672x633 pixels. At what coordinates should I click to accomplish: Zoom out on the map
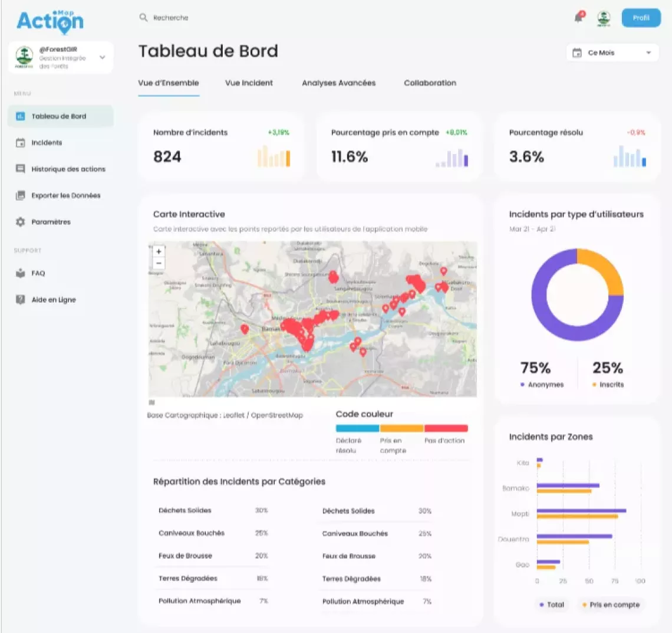(159, 263)
